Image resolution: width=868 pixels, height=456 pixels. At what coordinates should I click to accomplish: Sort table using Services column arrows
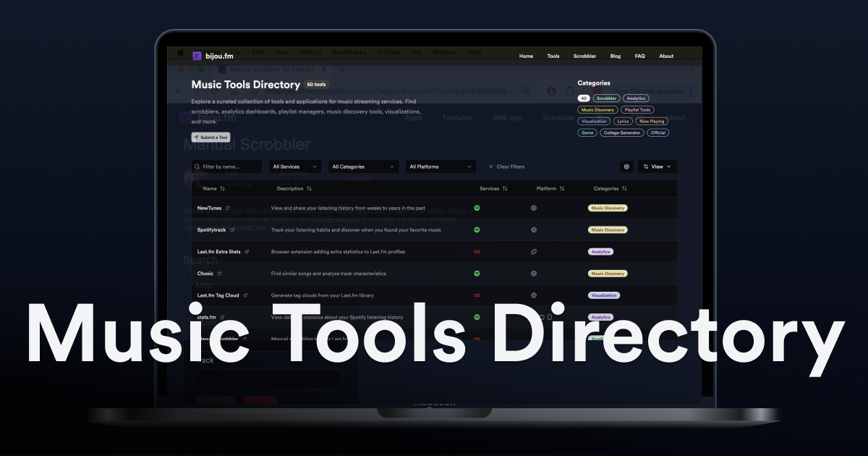click(x=505, y=188)
